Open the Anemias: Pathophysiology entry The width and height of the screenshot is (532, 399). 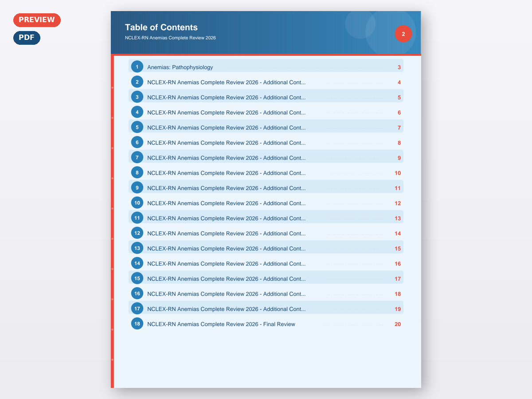[180, 67]
